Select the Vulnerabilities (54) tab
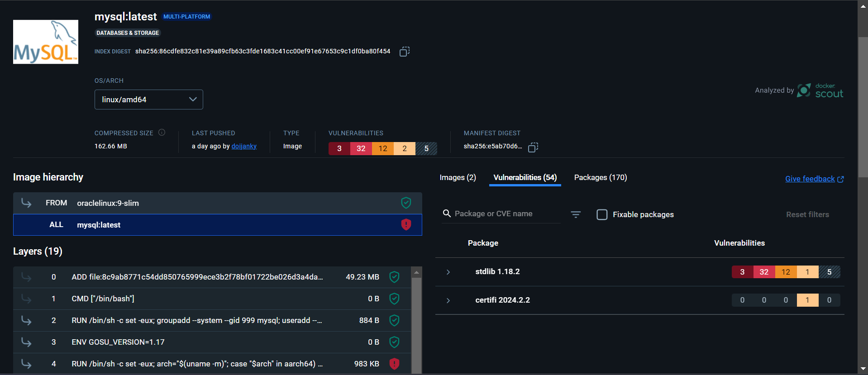 pyautogui.click(x=525, y=177)
